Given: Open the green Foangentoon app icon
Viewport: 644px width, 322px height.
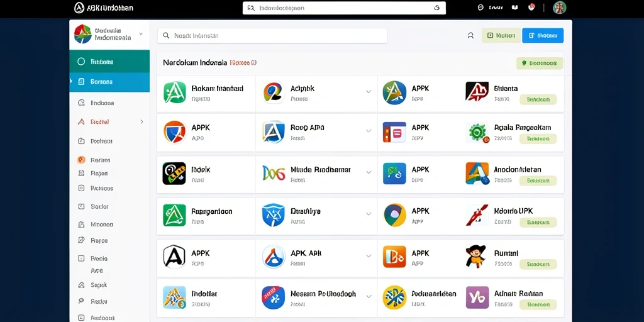Looking at the screenshot, I should click(175, 215).
